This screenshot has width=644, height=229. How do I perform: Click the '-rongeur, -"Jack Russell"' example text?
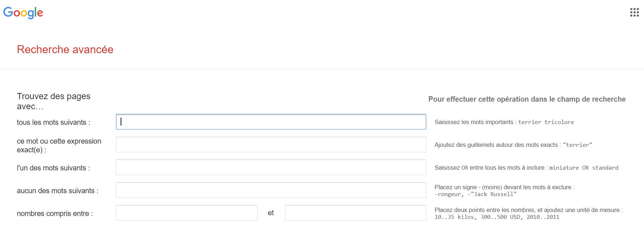click(476, 194)
